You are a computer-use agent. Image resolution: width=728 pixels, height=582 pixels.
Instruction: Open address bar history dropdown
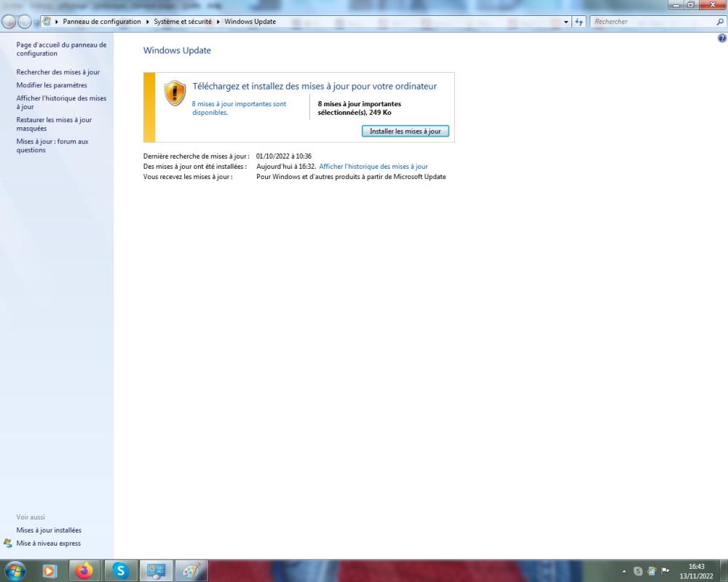click(566, 22)
